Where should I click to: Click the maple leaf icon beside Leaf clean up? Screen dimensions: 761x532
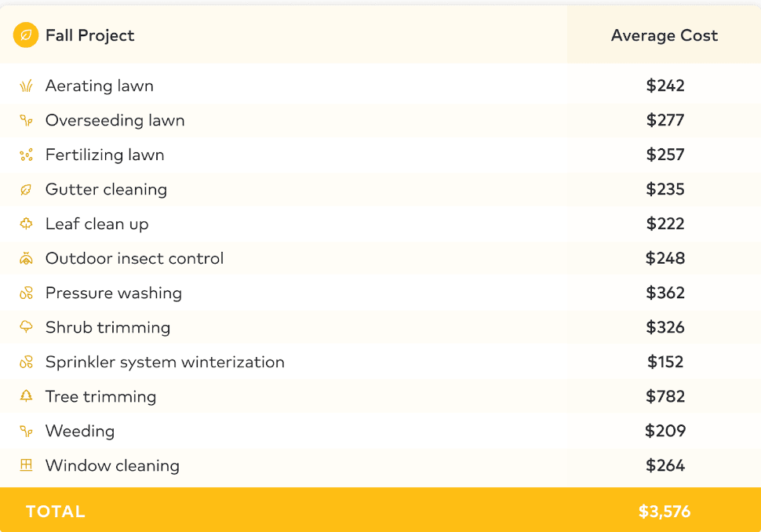[26, 224]
